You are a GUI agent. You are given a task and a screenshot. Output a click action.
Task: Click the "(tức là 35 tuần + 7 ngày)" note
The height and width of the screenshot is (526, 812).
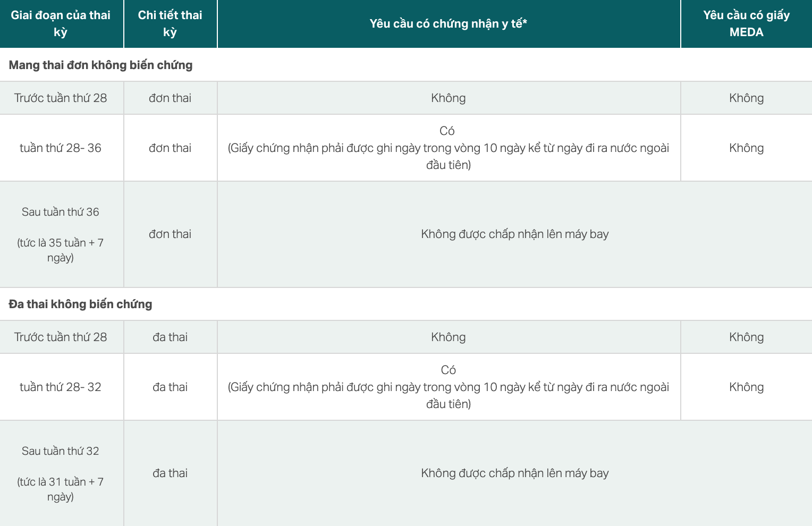coord(61,250)
